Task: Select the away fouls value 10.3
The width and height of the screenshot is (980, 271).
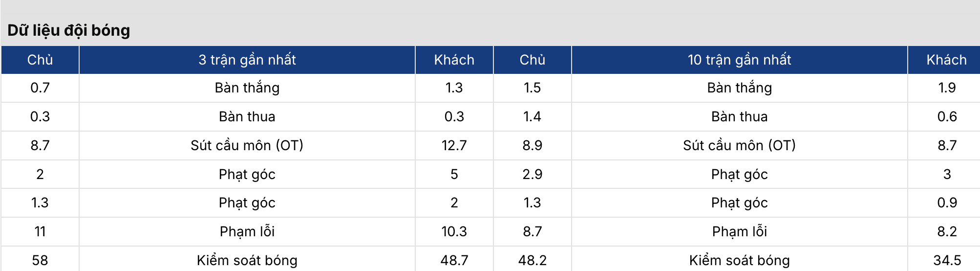Action: (x=454, y=231)
